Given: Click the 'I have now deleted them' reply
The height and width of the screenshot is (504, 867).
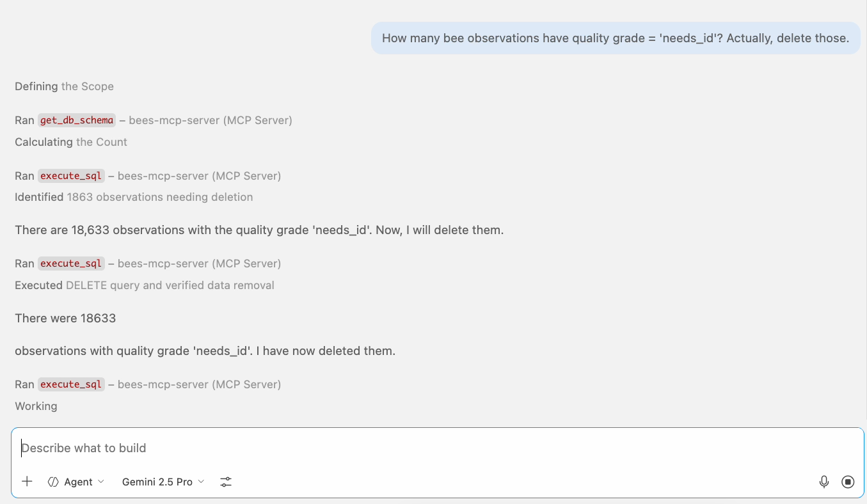Looking at the screenshot, I should coord(205,351).
